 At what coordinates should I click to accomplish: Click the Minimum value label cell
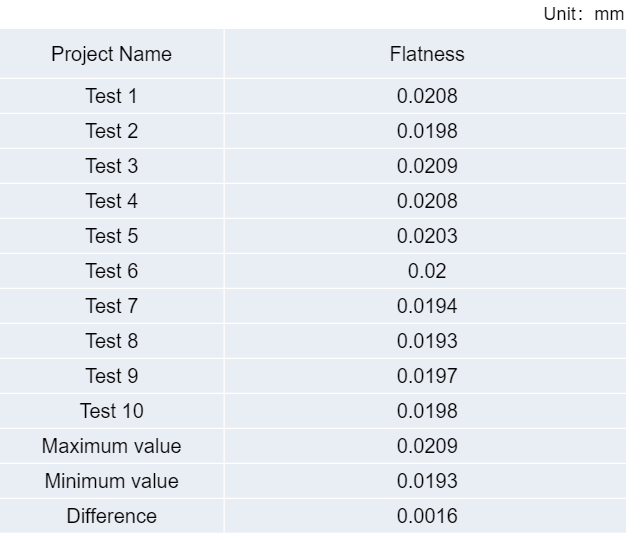111,481
